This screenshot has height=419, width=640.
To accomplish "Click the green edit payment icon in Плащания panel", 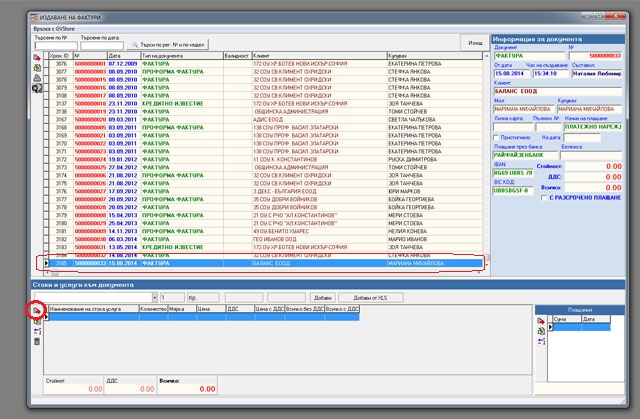I will [541, 331].
